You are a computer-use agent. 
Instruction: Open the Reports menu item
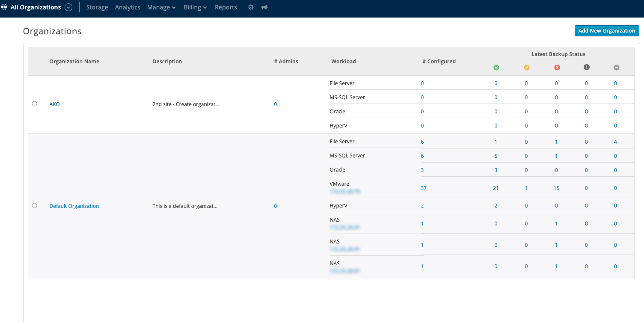tap(226, 7)
